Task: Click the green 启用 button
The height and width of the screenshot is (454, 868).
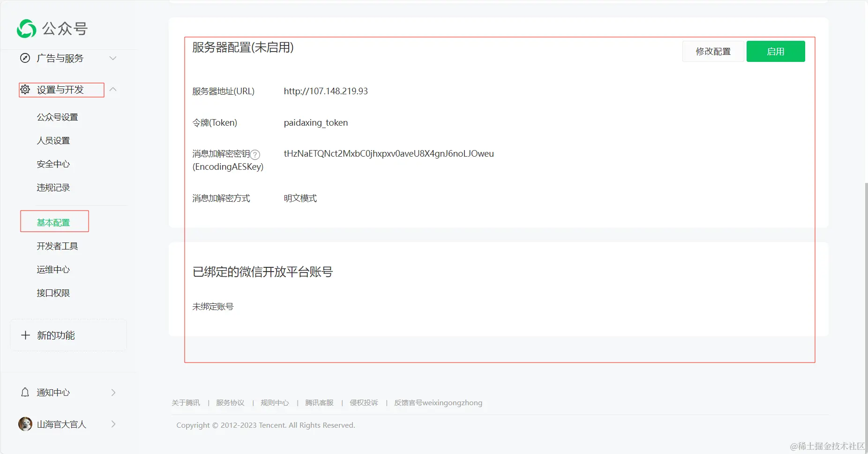Action: (776, 52)
